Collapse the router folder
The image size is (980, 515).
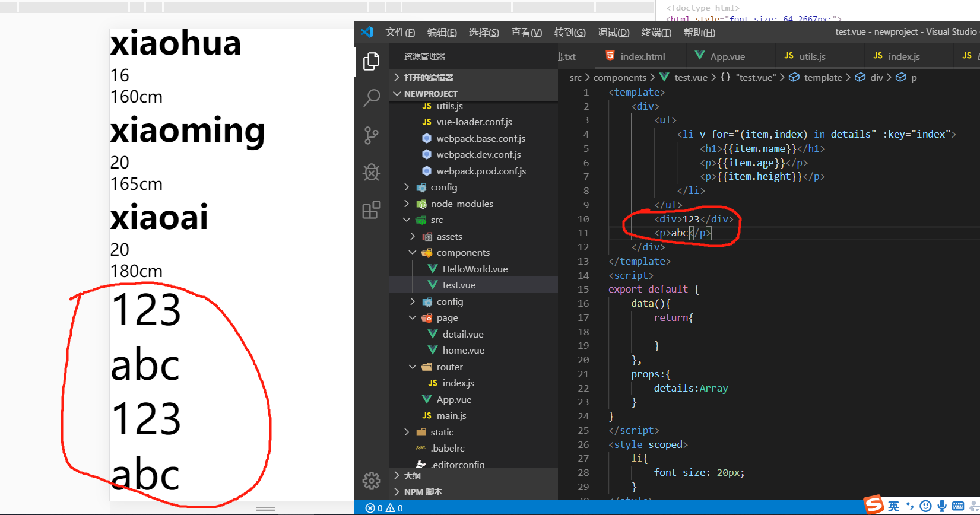(x=474, y=367)
